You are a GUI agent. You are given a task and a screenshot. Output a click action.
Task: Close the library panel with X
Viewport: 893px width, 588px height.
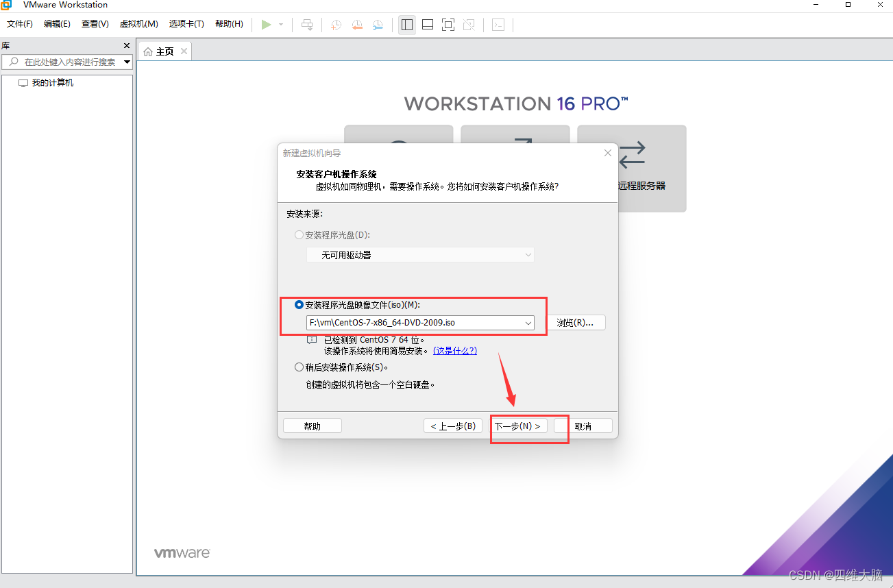coord(126,46)
